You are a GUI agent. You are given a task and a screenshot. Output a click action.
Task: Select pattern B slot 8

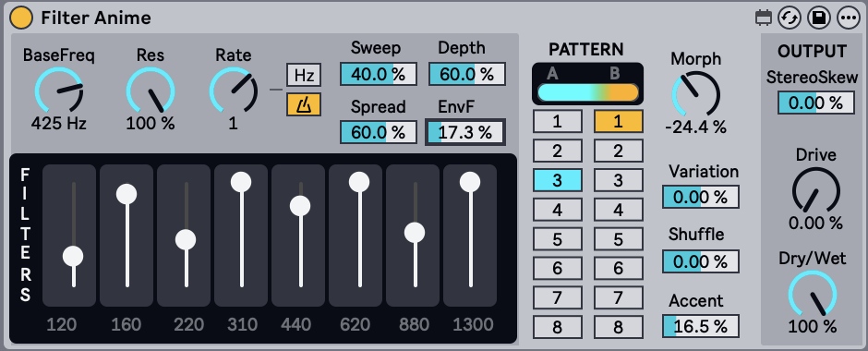[x=619, y=327]
